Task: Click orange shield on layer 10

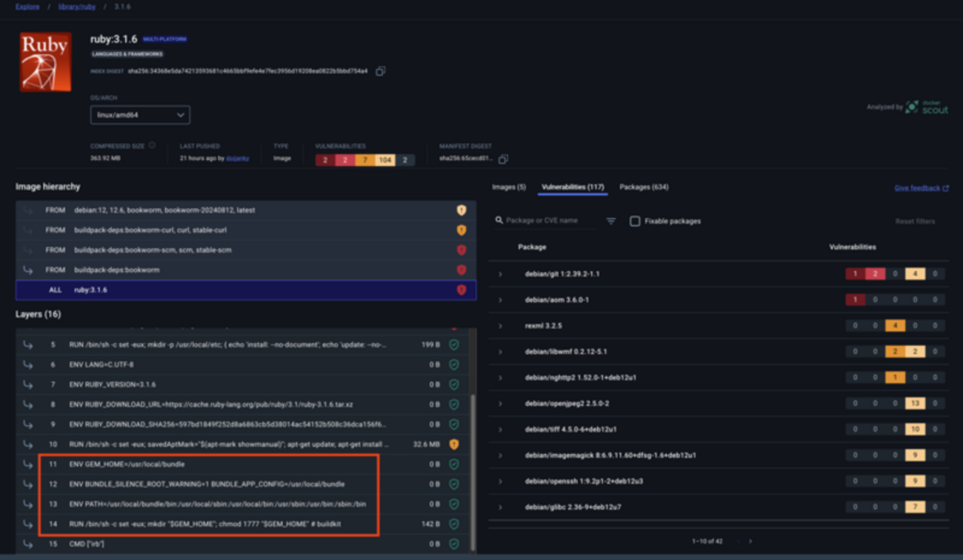Action: pos(454,444)
